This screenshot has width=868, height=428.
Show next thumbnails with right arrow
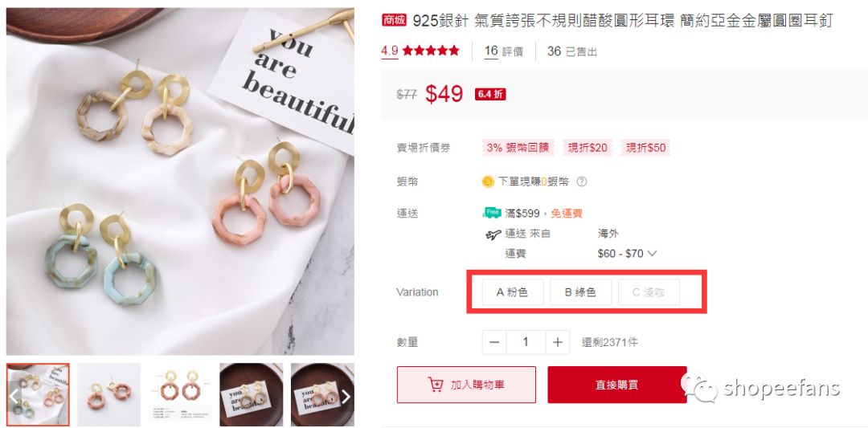click(346, 396)
